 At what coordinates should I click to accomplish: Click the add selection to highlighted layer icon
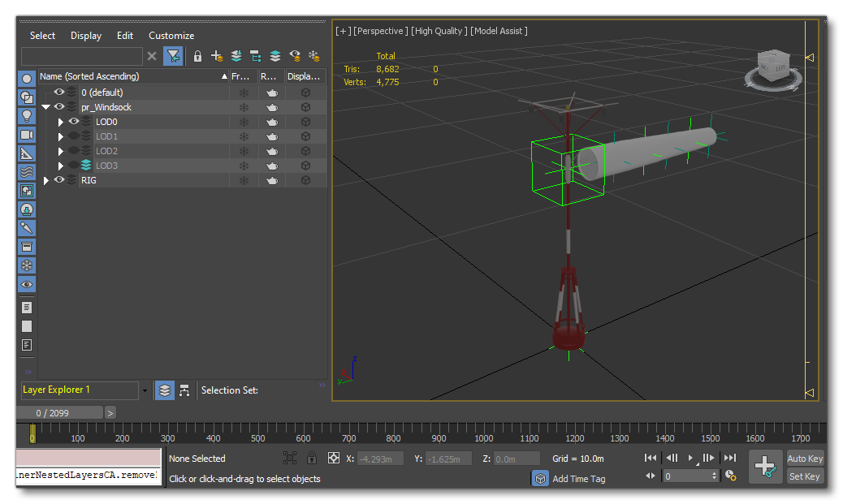point(236,56)
